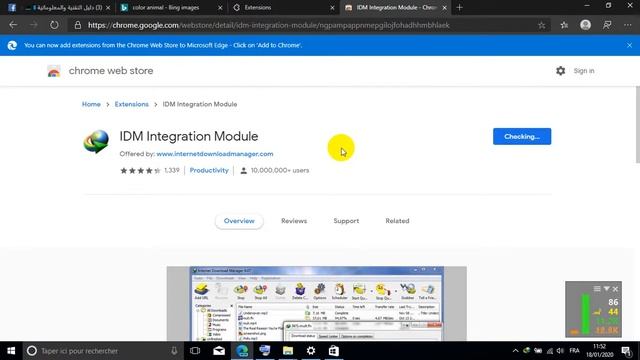Screen dimensions: 640x360
Task: Click the network icon in system tray
Action: tap(550, 351)
